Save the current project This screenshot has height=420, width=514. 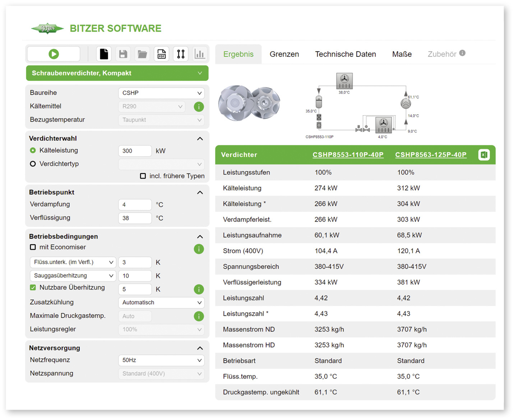click(x=123, y=54)
